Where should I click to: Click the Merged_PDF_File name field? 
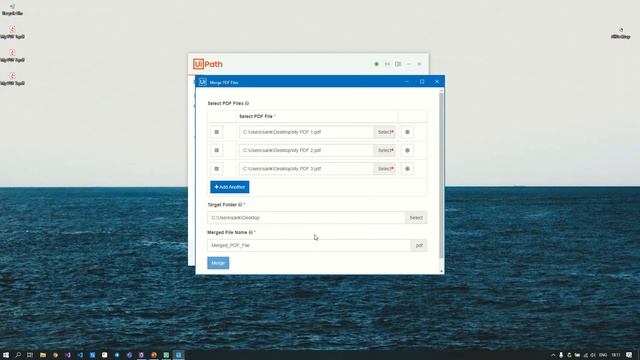[x=309, y=245]
